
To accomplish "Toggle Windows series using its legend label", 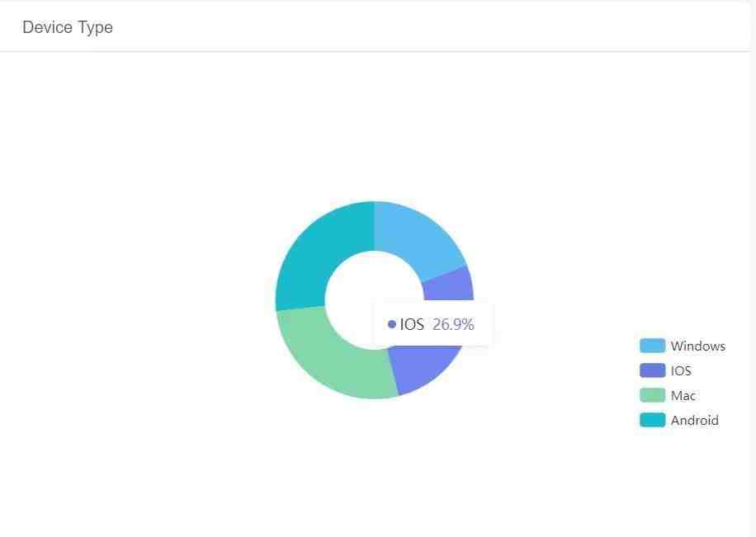I will pyautogui.click(x=697, y=346).
